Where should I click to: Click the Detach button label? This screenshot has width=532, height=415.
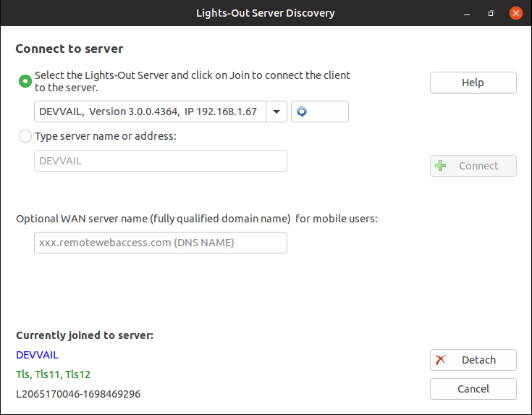478,360
